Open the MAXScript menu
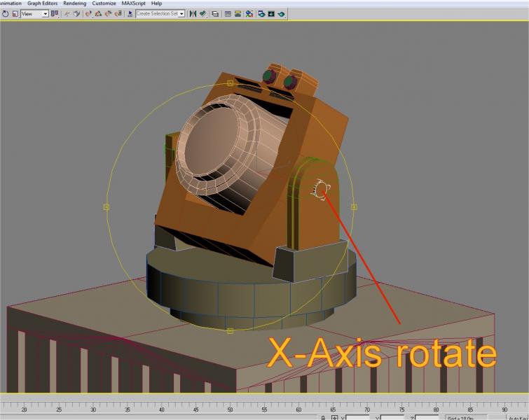 pyautogui.click(x=134, y=3)
